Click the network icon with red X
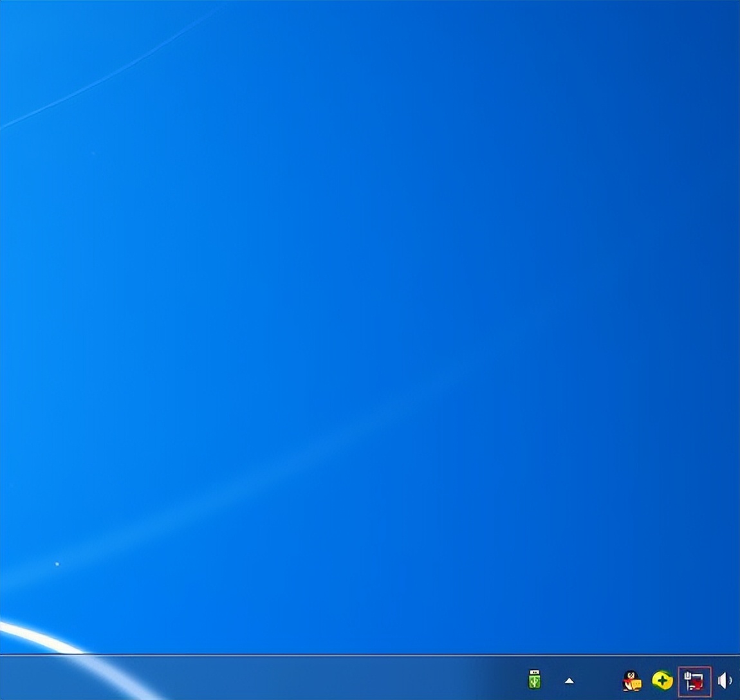The image size is (740, 700). pyautogui.click(x=694, y=681)
